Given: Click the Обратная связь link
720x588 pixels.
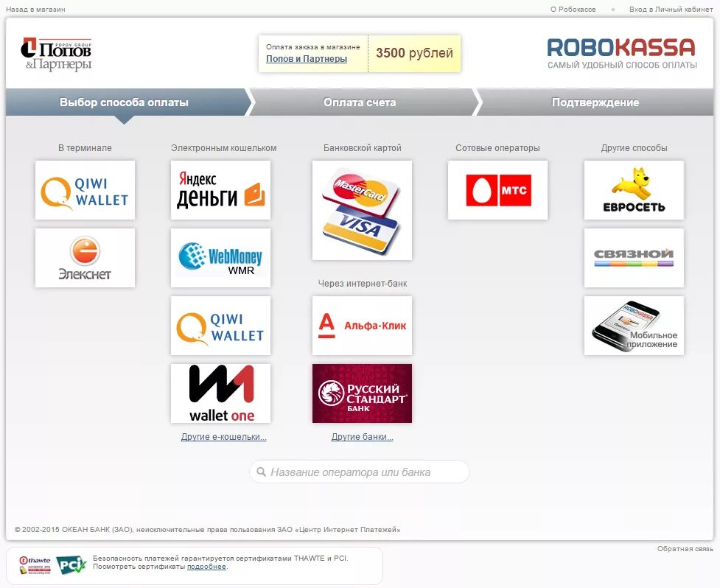Looking at the screenshot, I should (x=685, y=548).
